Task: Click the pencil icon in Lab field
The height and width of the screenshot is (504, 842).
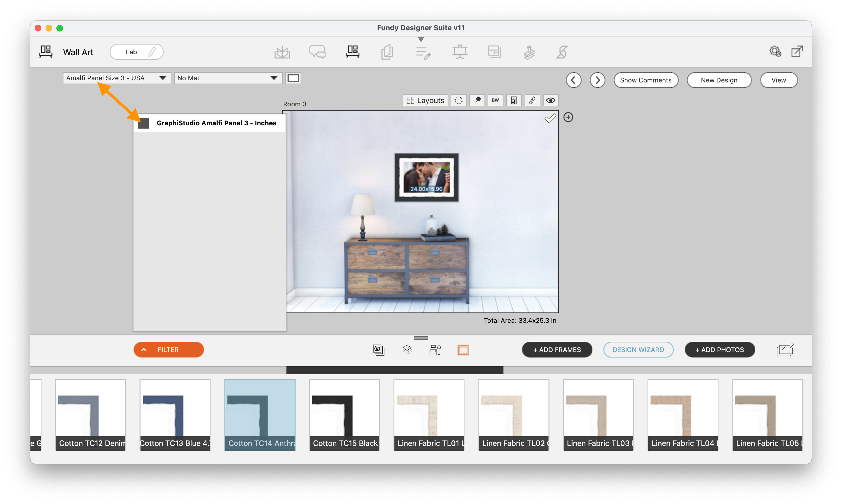Action: click(x=152, y=52)
